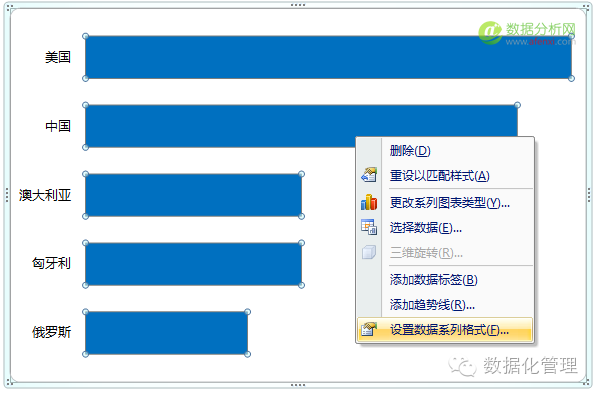Screen dimensions: 597x394
Task: Click the WeChat logo watermark icon
Action: pyautogui.click(x=462, y=367)
